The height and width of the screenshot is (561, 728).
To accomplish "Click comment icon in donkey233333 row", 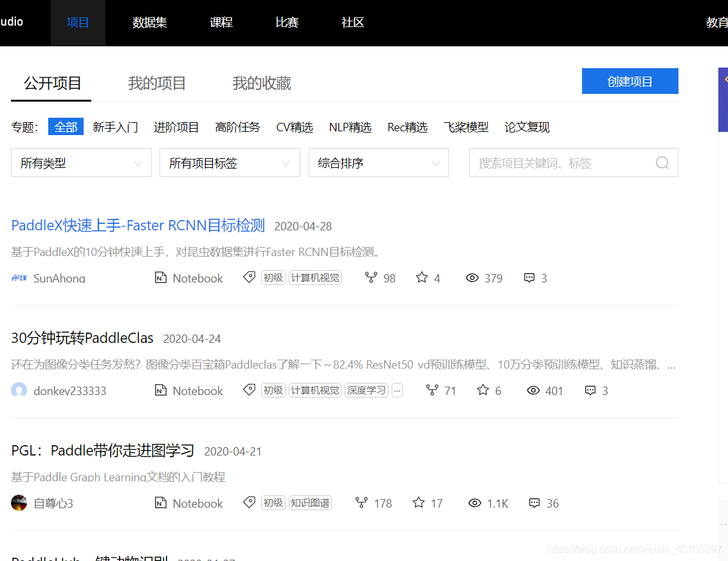I will (590, 390).
